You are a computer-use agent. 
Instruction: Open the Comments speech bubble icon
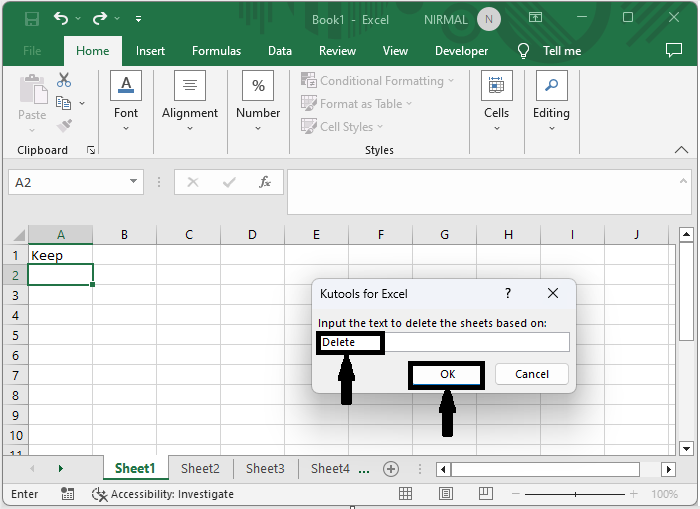click(x=674, y=50)
